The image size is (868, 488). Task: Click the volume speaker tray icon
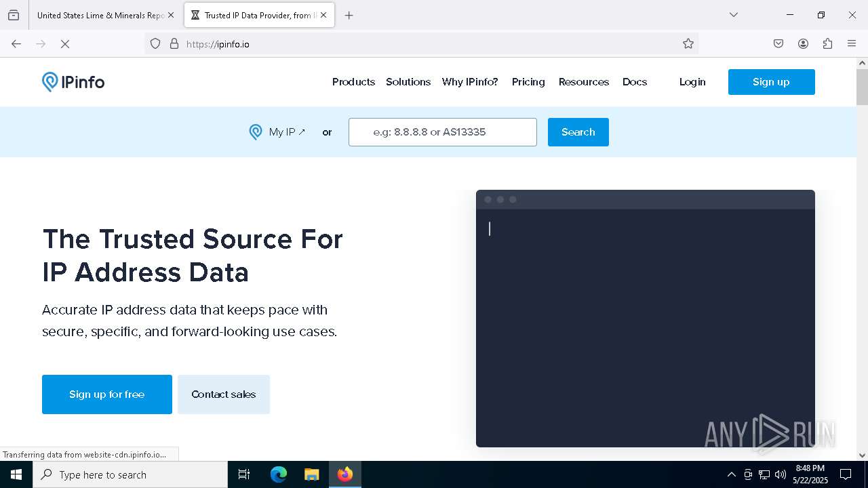[781, 474]
